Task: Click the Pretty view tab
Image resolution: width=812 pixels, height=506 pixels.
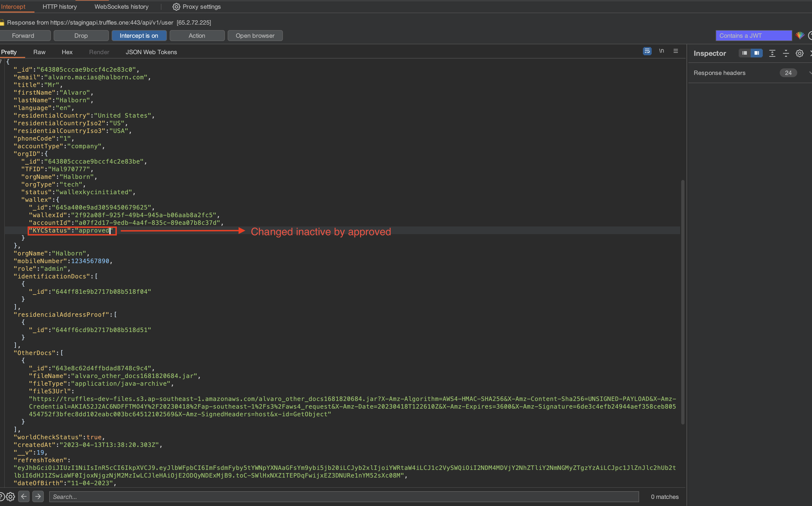Action: click(x=9, y=52)
